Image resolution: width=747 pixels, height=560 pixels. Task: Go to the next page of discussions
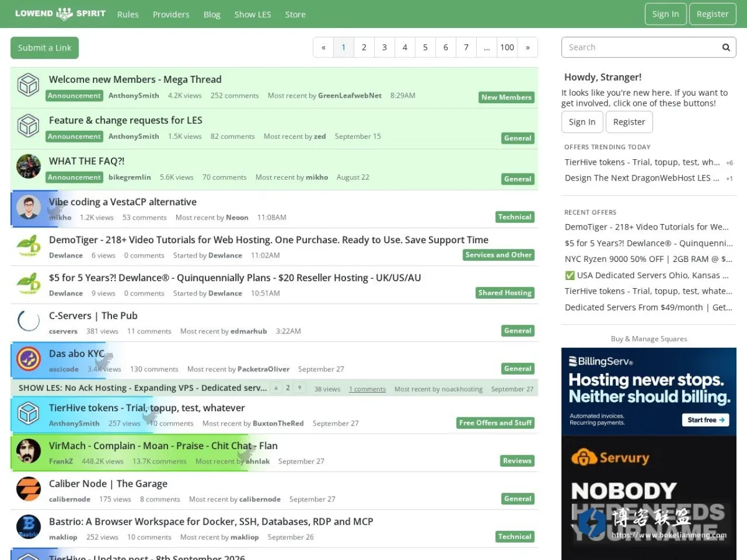[x=527, y=47]
